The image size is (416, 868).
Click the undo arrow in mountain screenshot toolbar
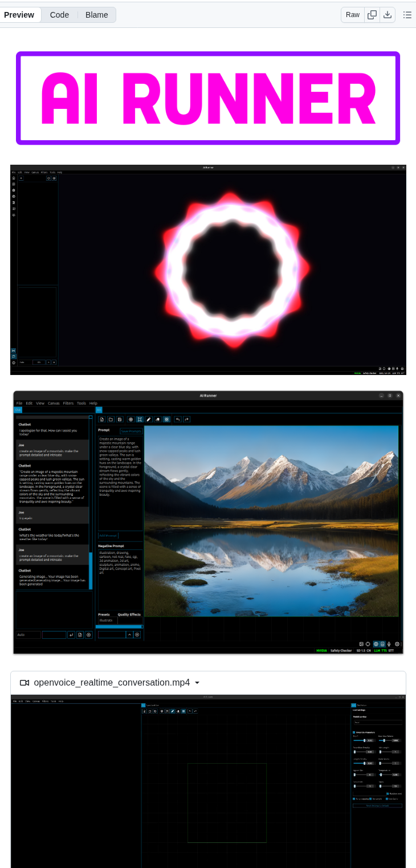[x=178, y=419]
